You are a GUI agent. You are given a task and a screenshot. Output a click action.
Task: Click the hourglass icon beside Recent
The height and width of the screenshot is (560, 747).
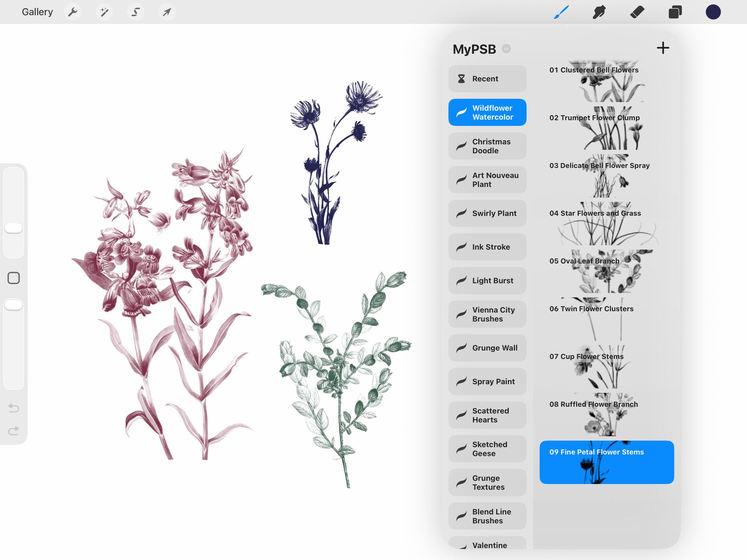pyautogui.click(x=461, y=79)
